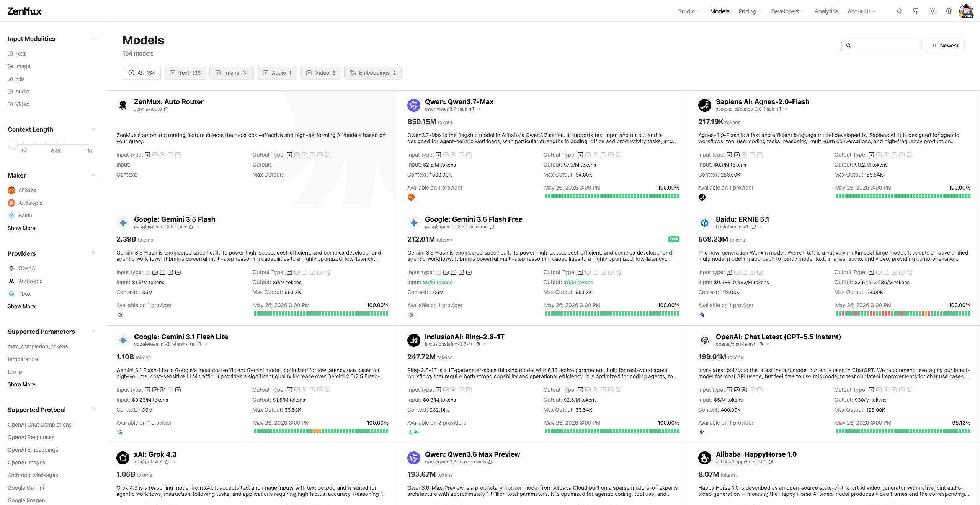Open the user avatar with Ultra badge

click(966, 11)
